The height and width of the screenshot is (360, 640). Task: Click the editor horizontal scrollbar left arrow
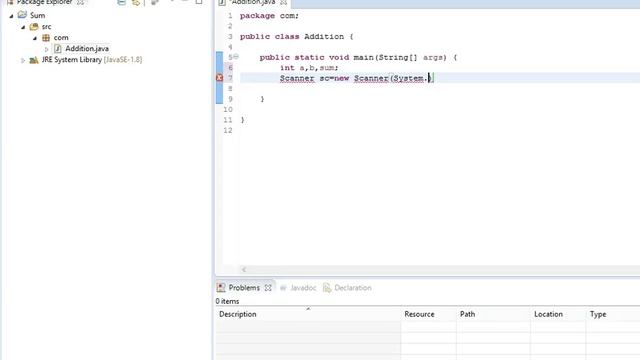pyautogui.click(x=244, y=269)
